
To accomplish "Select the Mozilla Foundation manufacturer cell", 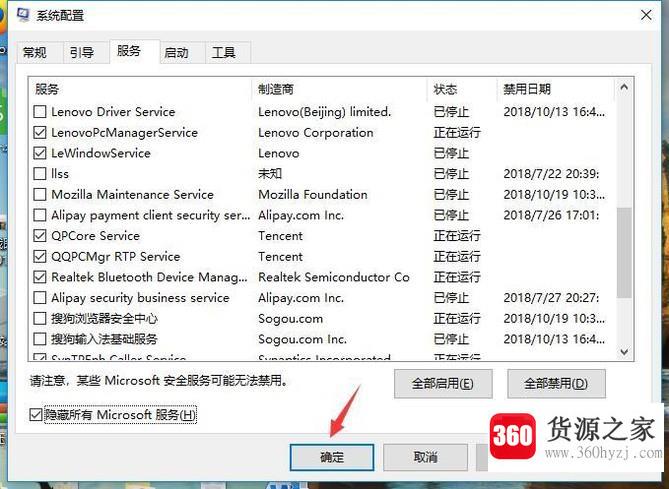I will pos(313,195).
